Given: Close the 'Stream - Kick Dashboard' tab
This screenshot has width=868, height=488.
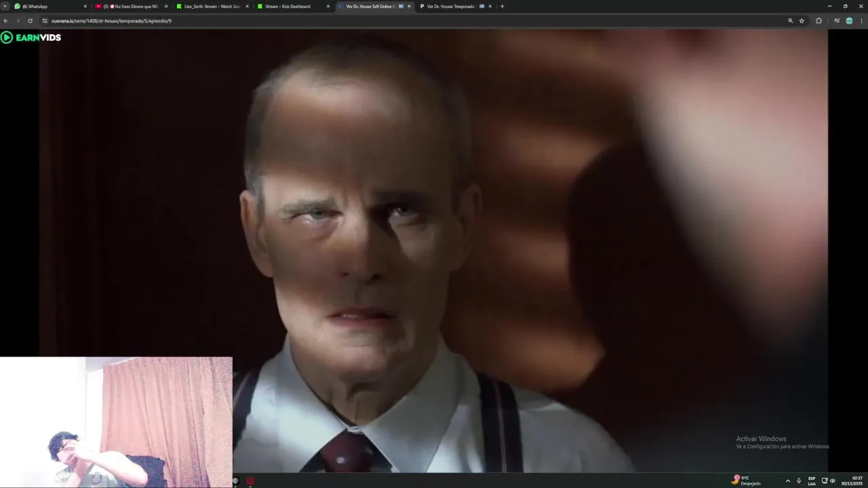Looking at the screenshot, I should click(328, 6).
